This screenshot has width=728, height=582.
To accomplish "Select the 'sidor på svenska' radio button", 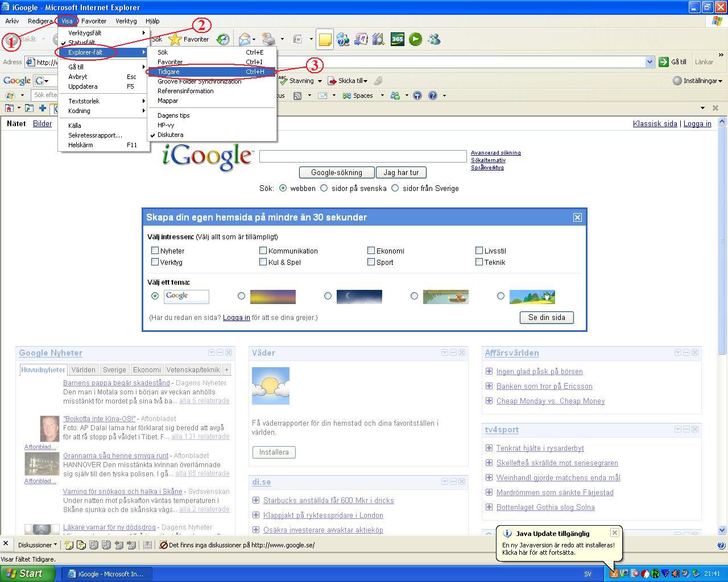I will click(324, 188).
